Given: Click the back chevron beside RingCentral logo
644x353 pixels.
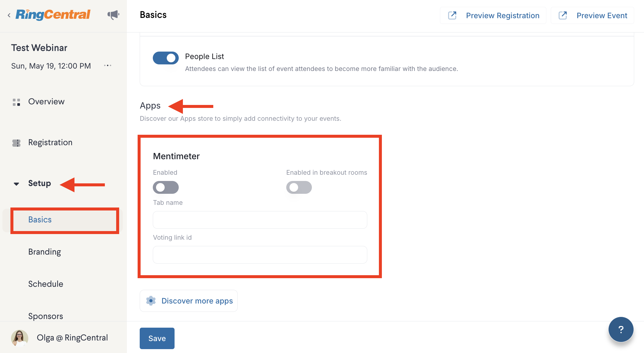Looking at the screenshot, I should click(x=9, y=15).
